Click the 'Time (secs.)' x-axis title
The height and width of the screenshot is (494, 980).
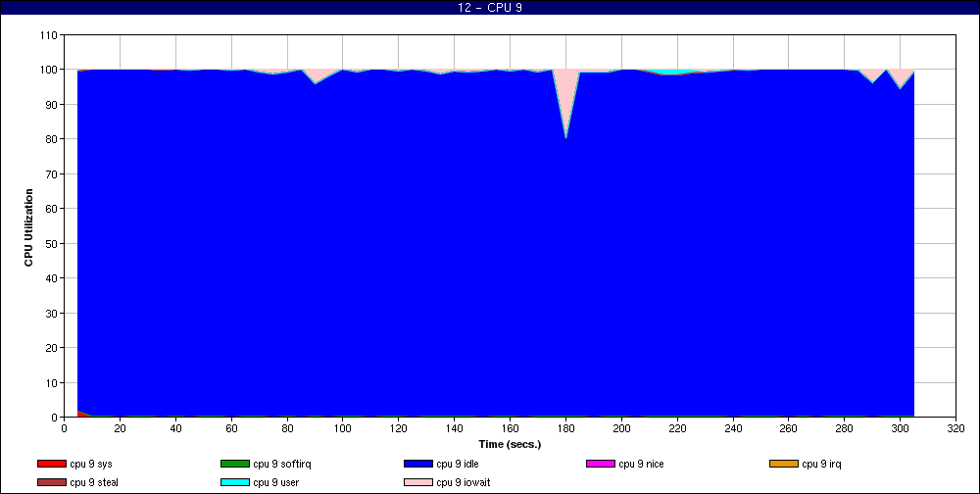[x=510, y=445]
